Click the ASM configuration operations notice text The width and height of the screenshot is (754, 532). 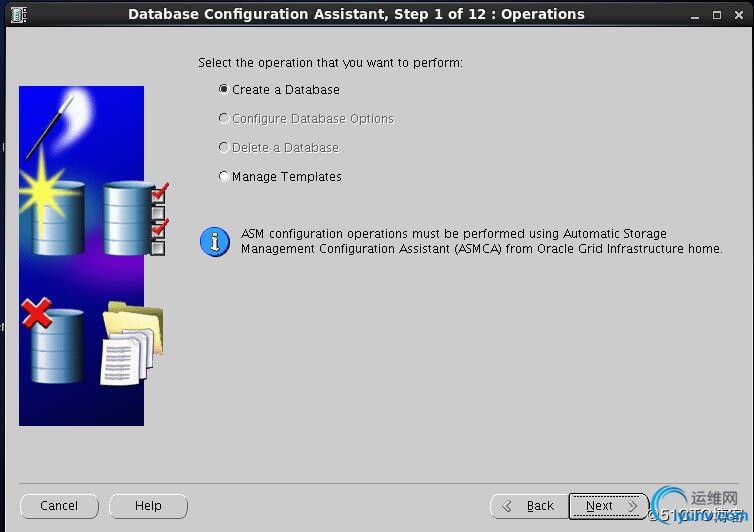[x=481, y=241]
